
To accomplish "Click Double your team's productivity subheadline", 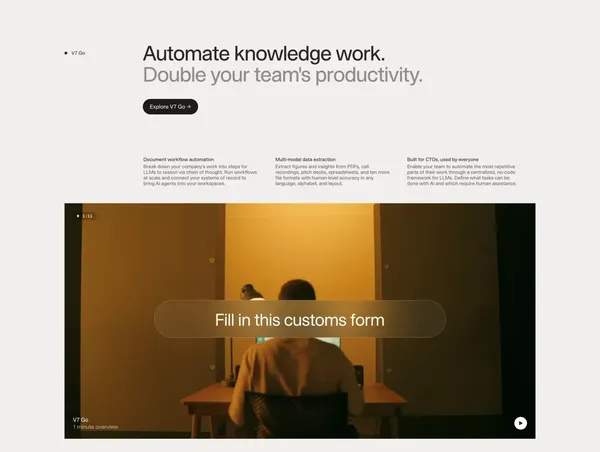I will pyautogui.click(x=283, y=75).
